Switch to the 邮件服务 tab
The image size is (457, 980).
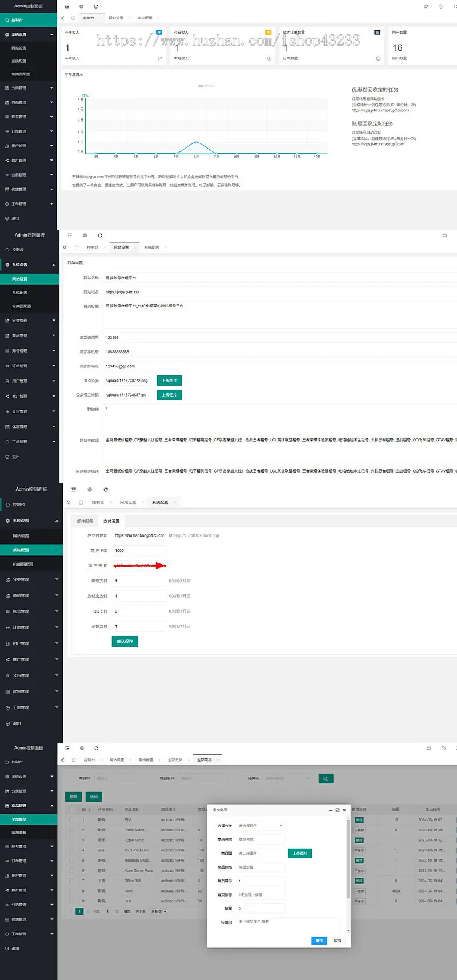(85, 521)
